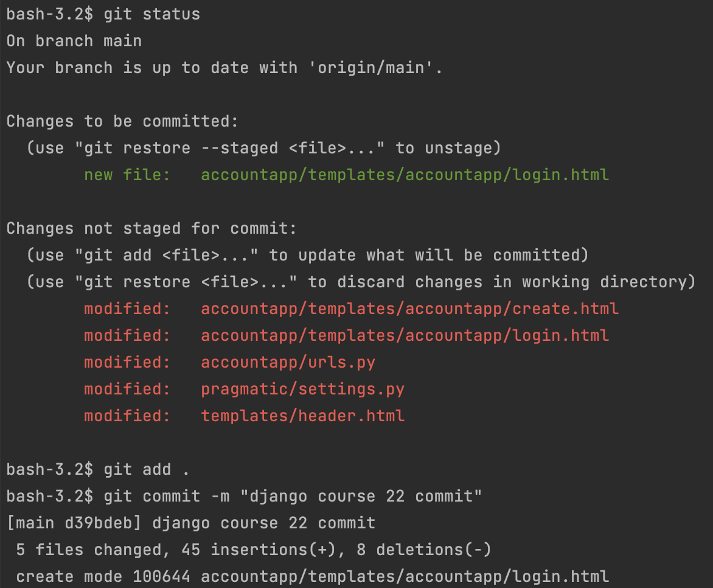This screenshot has width=713, height=588.
Task: Click the 'Changes not staged for commit:' heading
Action: pyautogui.click(x=151, y=228)
